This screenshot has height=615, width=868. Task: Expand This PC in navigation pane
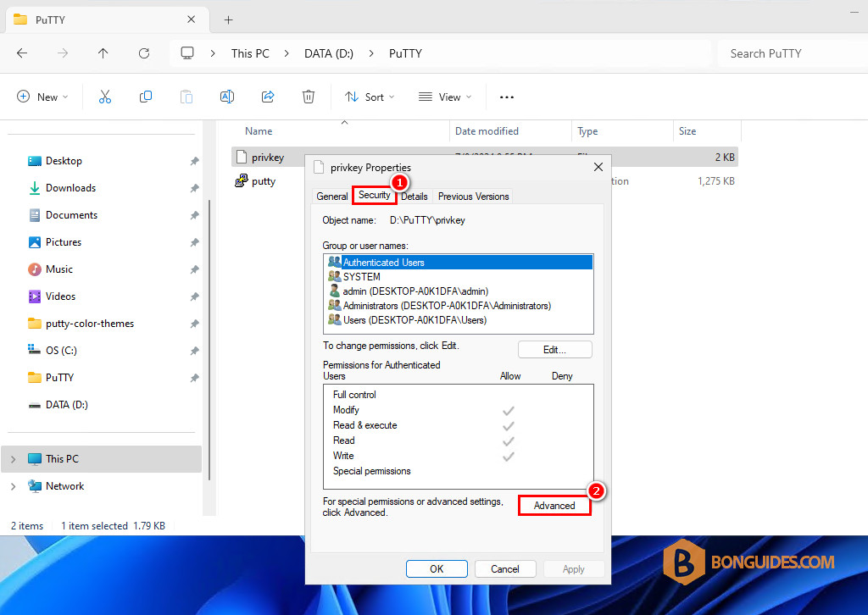[x=14, y=459]
